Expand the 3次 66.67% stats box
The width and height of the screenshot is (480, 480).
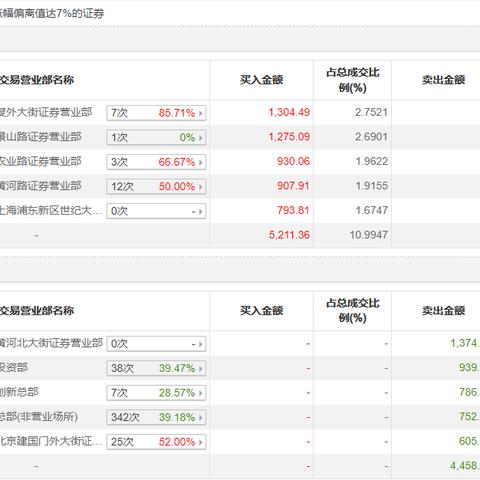(156, 162)
